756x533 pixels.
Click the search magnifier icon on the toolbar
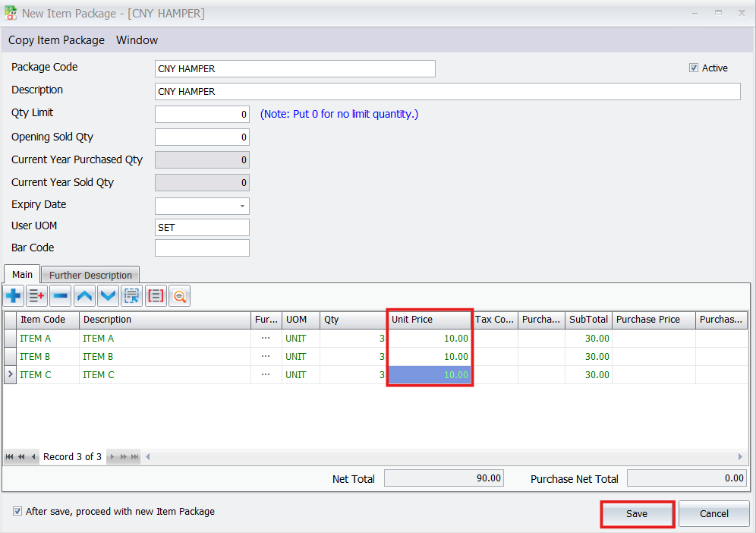coord(179,295)
